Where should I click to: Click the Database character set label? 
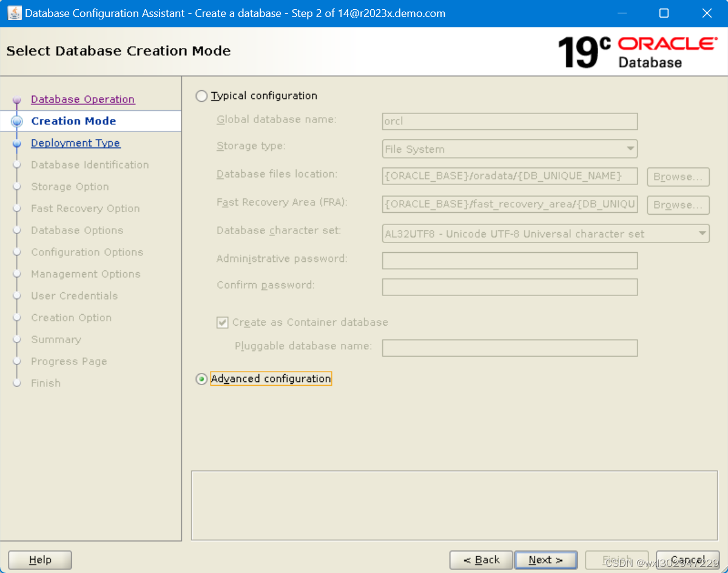tap(279, 230)
